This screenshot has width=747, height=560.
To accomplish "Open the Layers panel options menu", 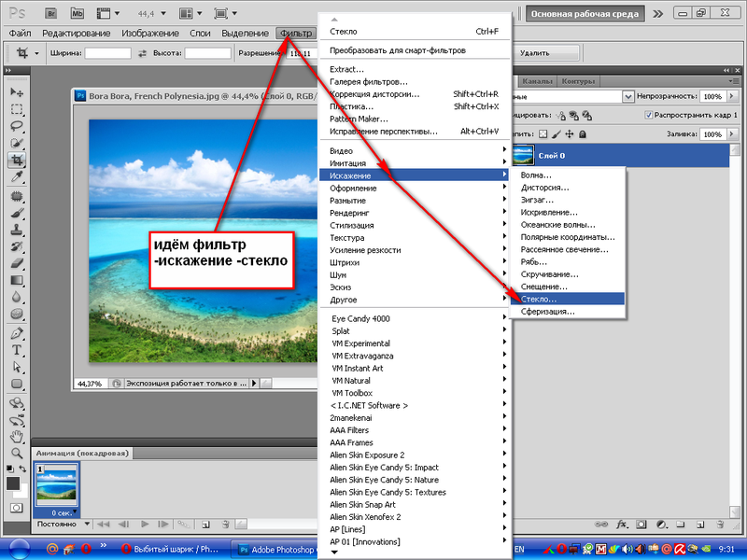I will pyautogui.click(x=733, y=81).
